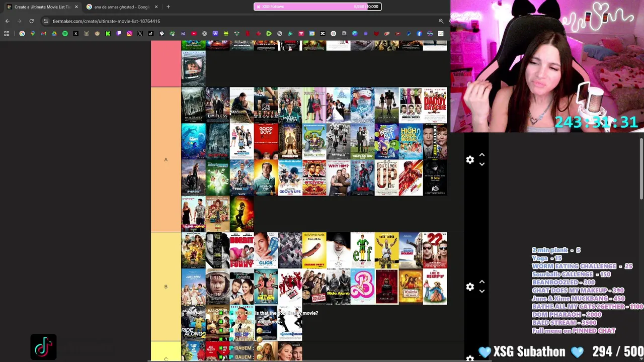Select the Bob Marley One Love poster
Viewport: 644px width, 362px height.
pyautogui.click(x=242, y=214)
